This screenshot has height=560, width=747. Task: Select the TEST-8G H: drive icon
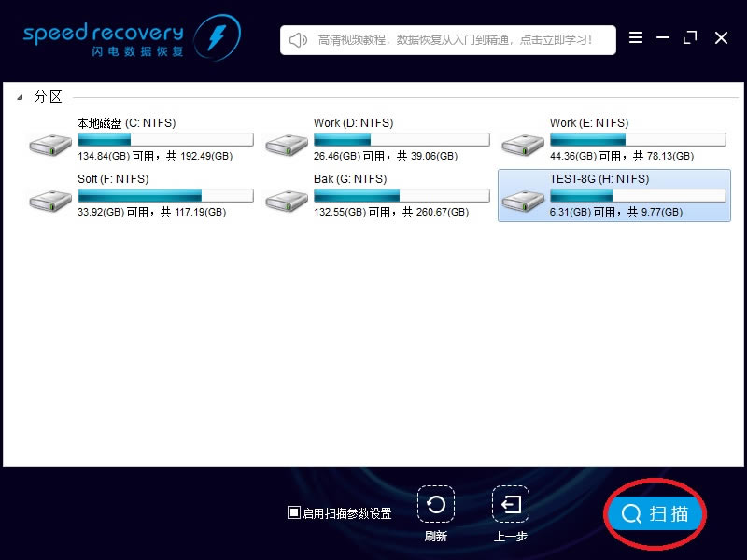(523, 199)
